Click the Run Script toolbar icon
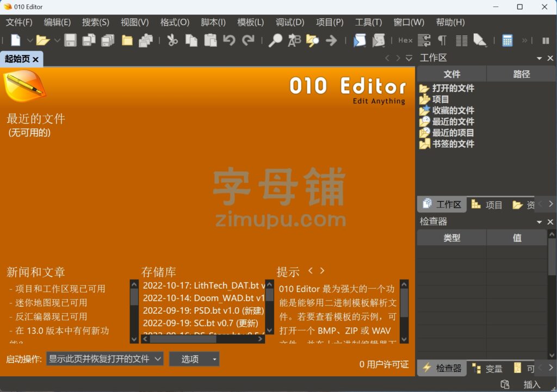Image resolution: width=557 pixels, height=392 pixels. pyautogui.click(x=360, y=40)
